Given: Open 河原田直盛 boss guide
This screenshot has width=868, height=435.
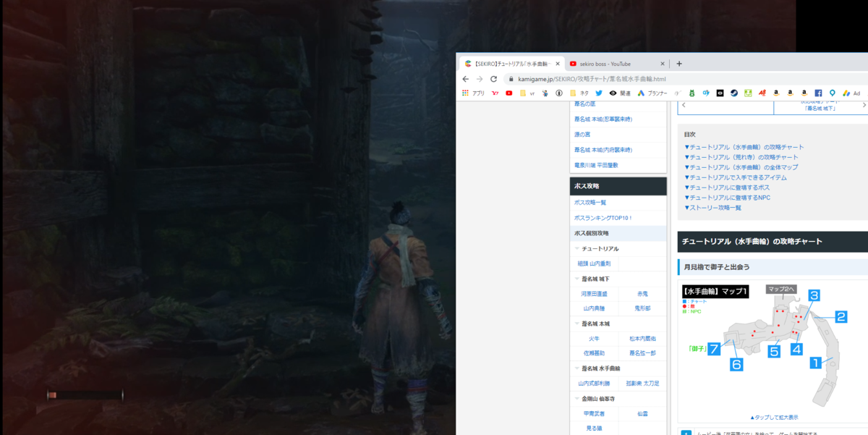Looking at the screenshot, I should tap(594, 295).
